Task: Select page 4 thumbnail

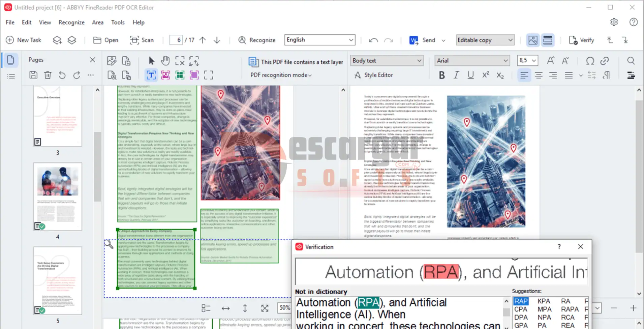Action: pyautogui.click(x=58, y=197)
